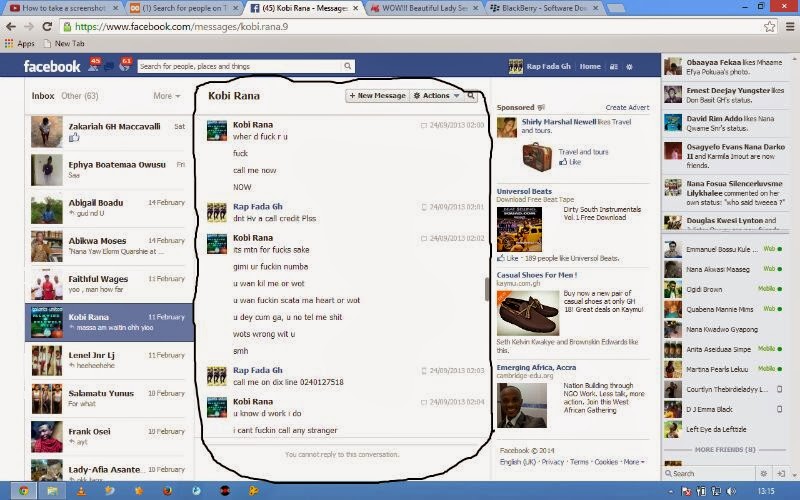The image size is (800, 500).
Task: Click the conversation thread scrollbar handle
Action: [x=487, y=289]
